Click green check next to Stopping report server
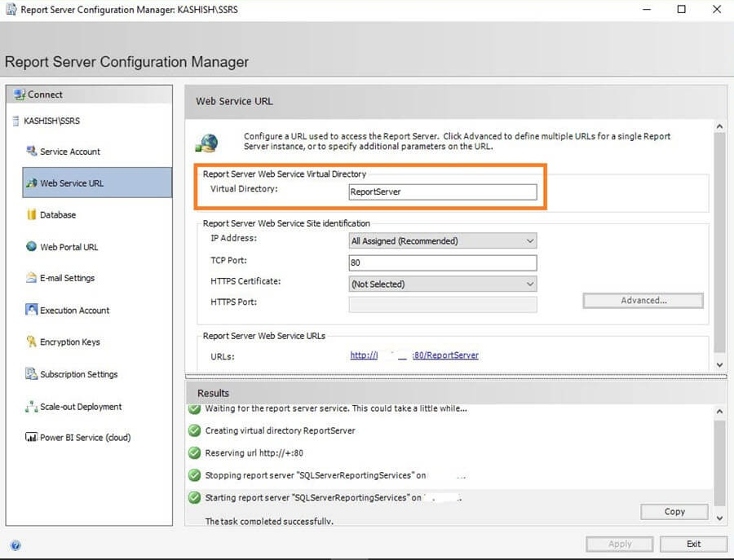 pos(194,475)
